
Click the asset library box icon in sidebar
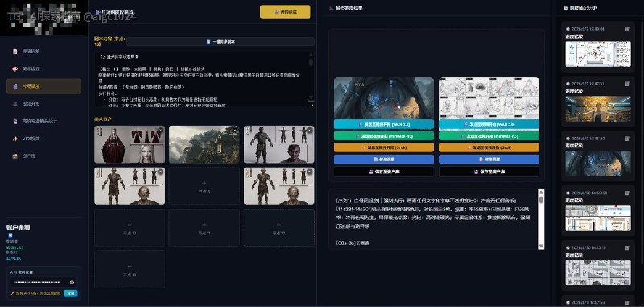tap(15, 156)
